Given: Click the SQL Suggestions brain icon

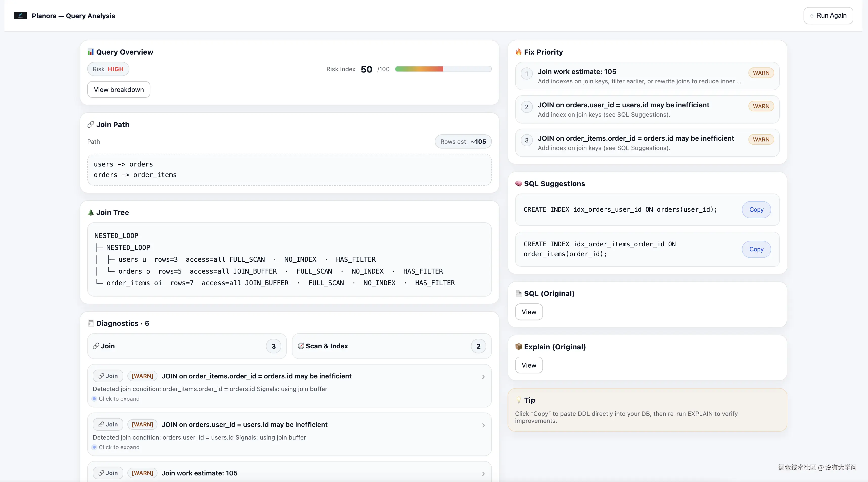Looking at the screenshot, I should 519,184.
